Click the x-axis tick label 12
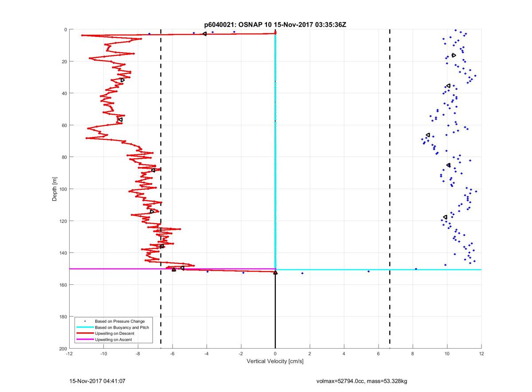This screenshot has height=392, width=532. click(x=481, y=354)
